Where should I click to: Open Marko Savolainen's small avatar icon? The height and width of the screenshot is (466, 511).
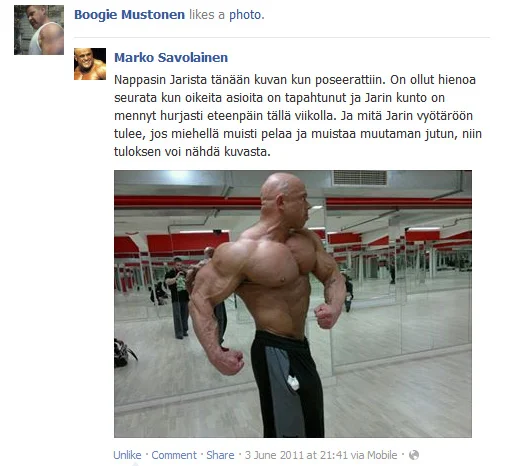click(x=90, y=64)
